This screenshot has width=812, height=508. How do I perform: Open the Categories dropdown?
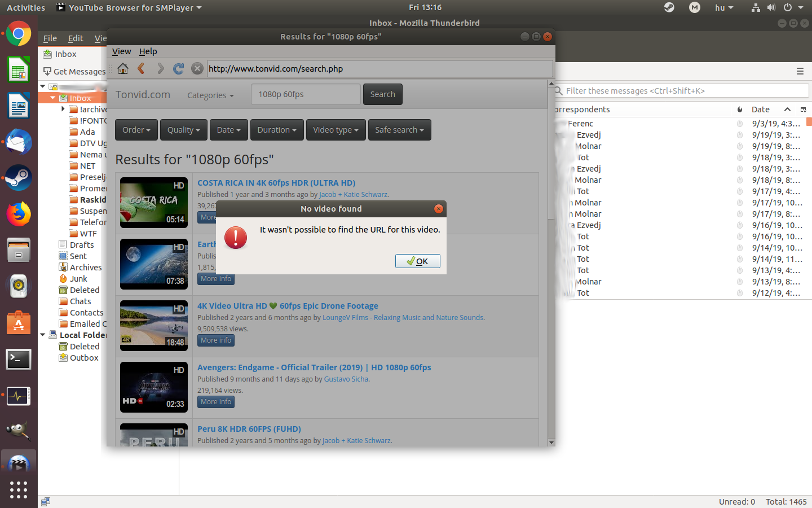(210, 95)
